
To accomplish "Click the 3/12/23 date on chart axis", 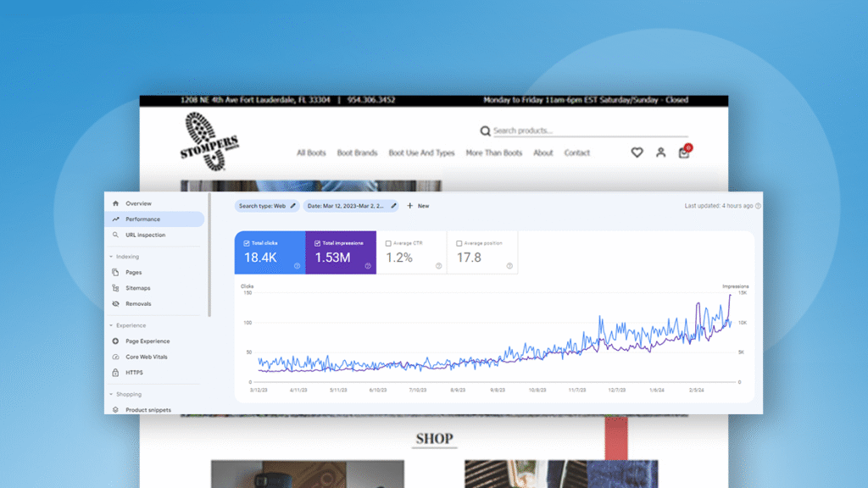I will pos(259,390).
